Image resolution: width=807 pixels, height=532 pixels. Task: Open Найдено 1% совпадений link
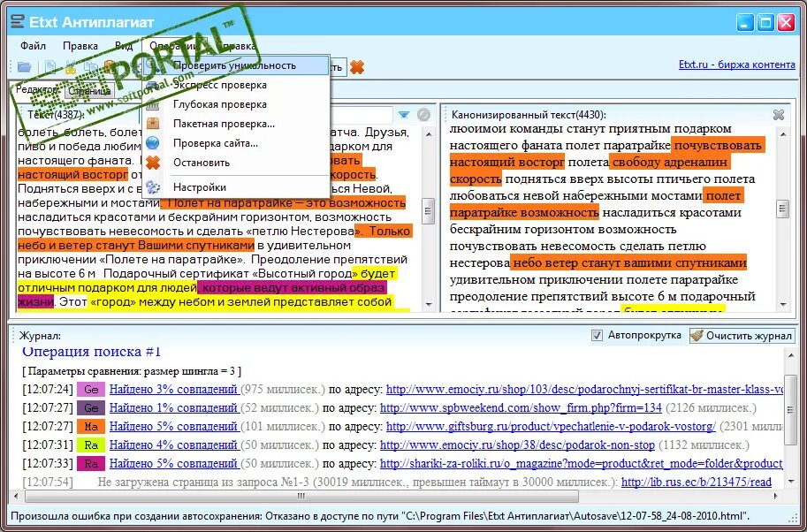173,408
